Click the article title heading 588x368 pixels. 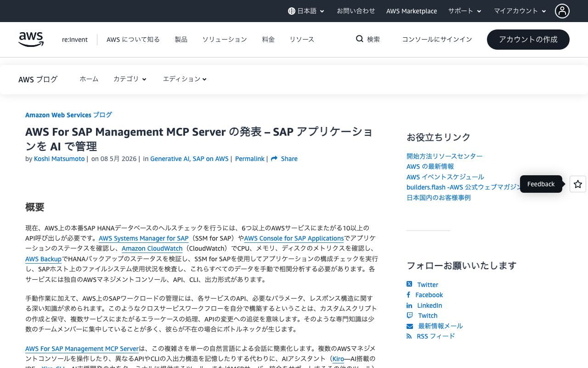pyautogui.click(x=199, y=139)
